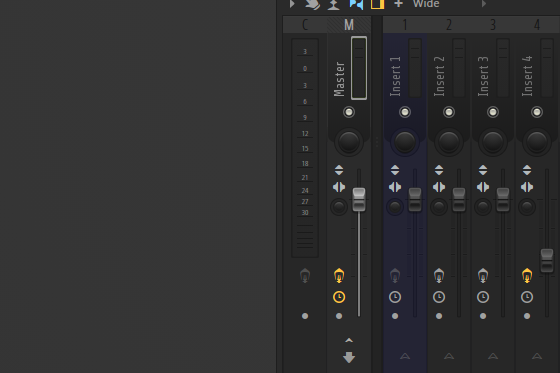Select the M master track header
Viewport: 560px width, 373px height.
[x=349, y=25]
